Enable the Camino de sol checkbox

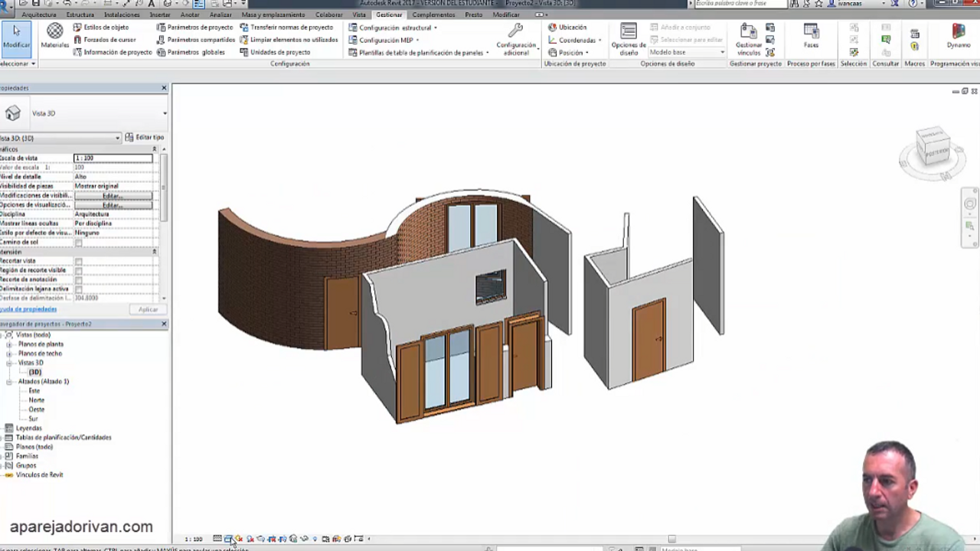coord(78,243)
